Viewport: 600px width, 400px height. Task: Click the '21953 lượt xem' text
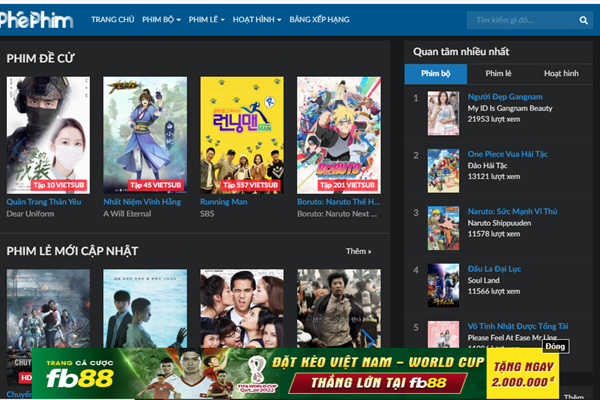[494, 119]
